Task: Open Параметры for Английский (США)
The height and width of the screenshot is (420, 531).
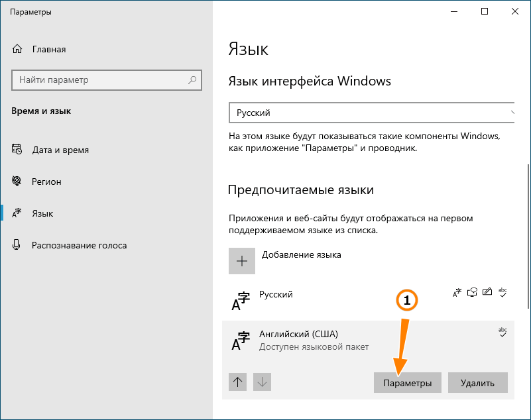Action: pos(407,383)
